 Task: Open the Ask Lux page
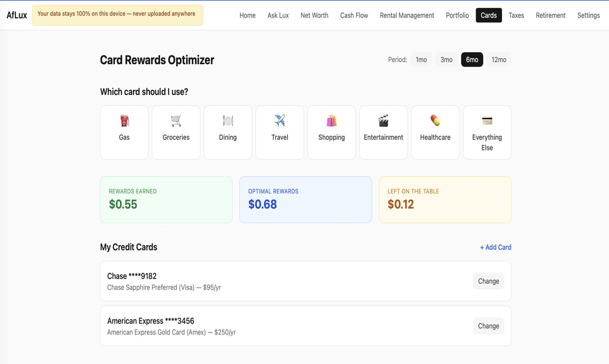(x=278, y=15)
